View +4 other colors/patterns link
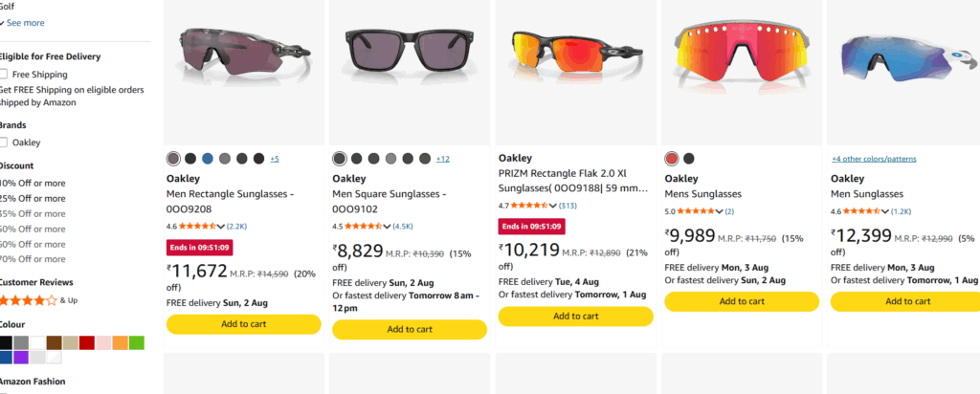This screenshot has width=980, height=394. 874,159
